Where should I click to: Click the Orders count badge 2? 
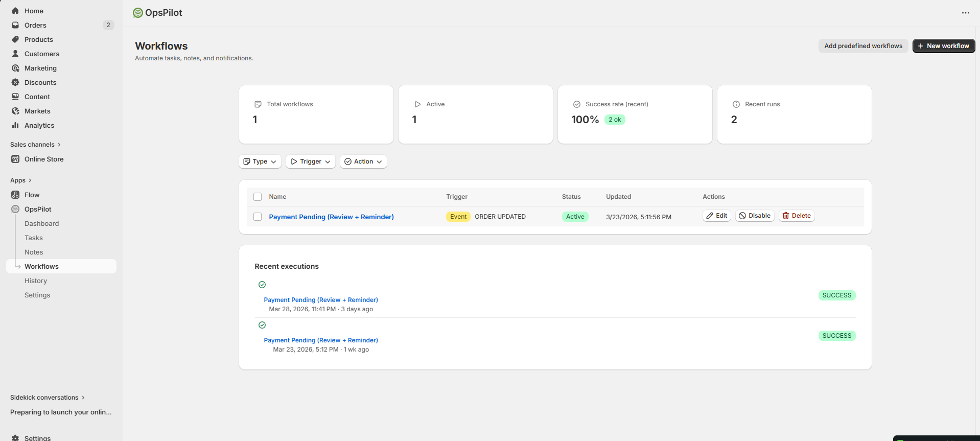[x=108, y=25]
